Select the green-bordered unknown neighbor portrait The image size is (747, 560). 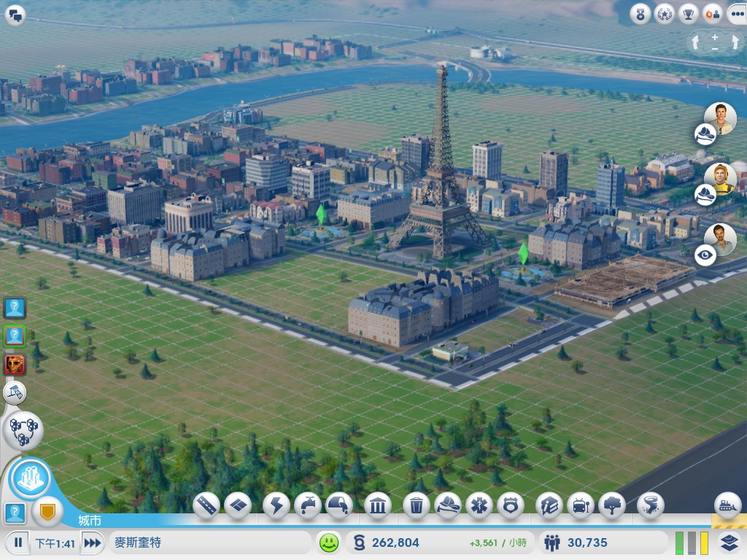[x=15, y=336]
